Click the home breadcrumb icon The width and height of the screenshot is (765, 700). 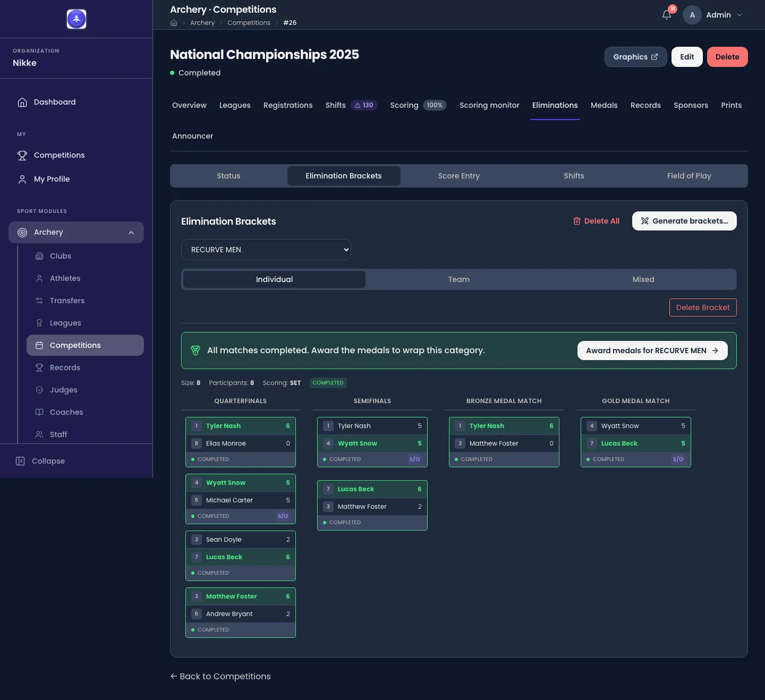point(174,23)
